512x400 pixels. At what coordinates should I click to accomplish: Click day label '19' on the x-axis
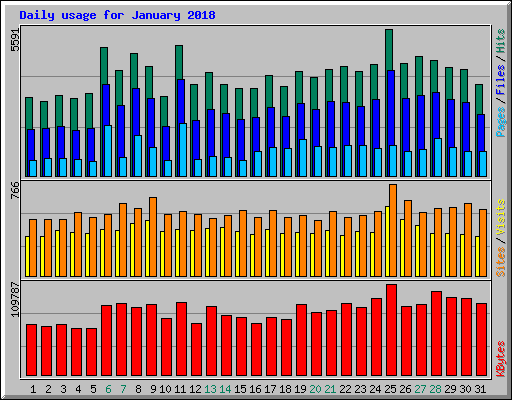tap(300, 389)
